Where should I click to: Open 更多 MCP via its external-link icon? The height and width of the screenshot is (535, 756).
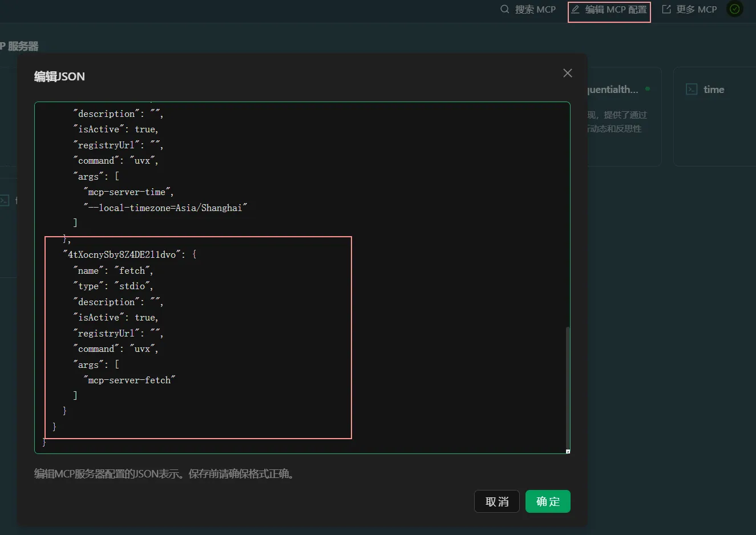tap(666, 9)
